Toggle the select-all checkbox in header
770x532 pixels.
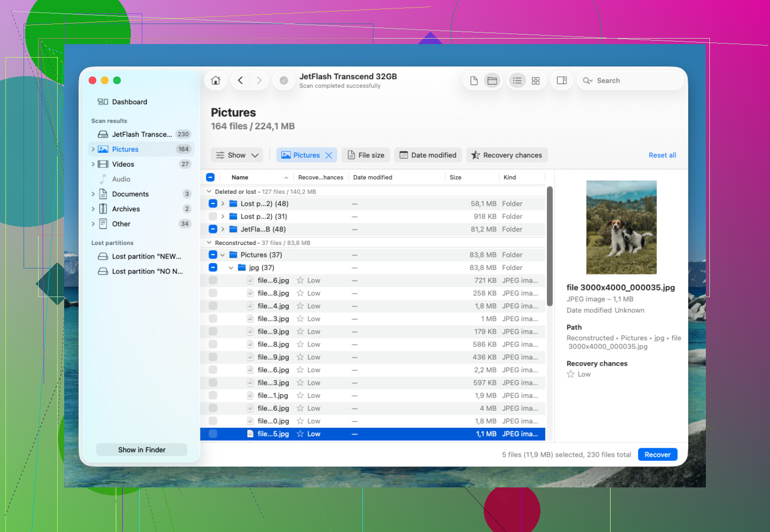(x=211, y=177)
